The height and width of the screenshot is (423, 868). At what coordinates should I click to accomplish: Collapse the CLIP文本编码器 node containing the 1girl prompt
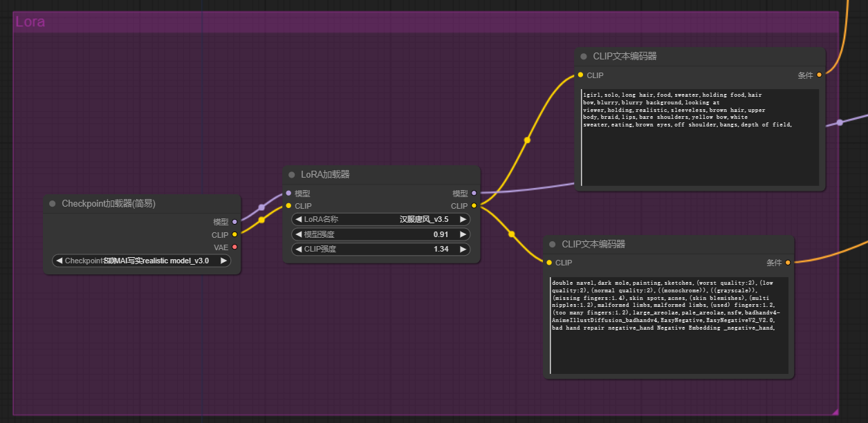[584, 57]
